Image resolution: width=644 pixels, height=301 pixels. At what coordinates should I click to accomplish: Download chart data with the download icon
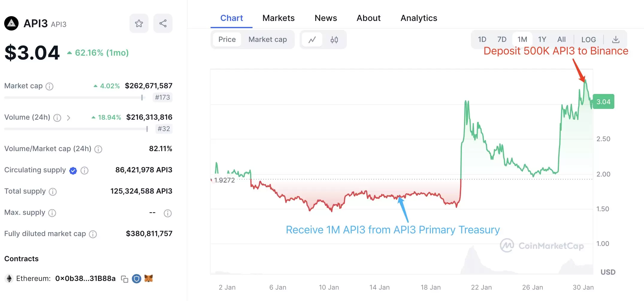coord(616,39)
